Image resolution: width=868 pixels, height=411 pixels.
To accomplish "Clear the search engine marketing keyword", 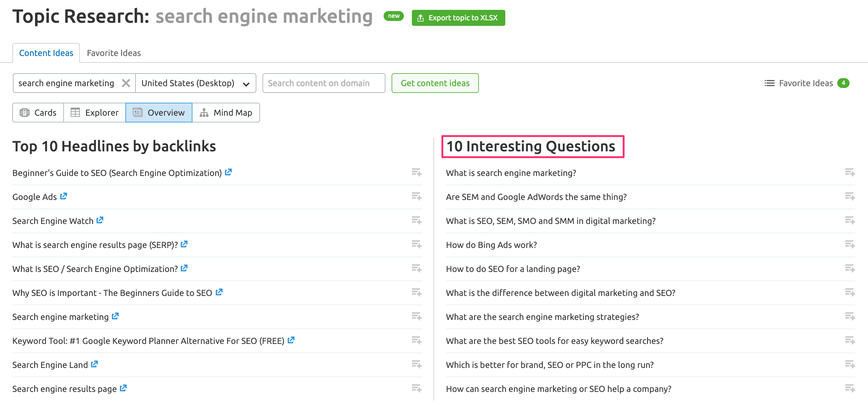I will click(x=126, y=83).
